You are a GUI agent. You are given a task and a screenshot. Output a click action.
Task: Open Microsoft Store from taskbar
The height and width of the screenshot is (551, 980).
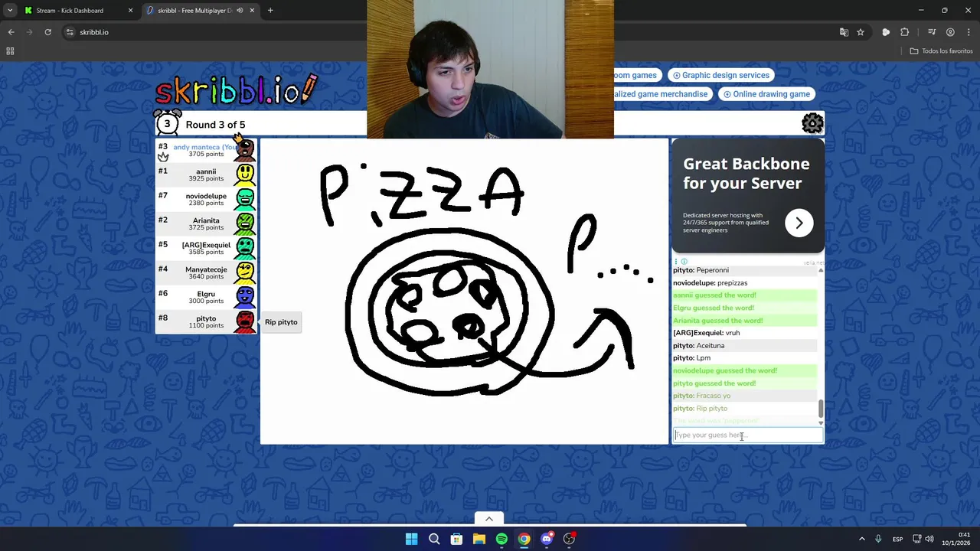pyautogui.click(x=456, y=539)
